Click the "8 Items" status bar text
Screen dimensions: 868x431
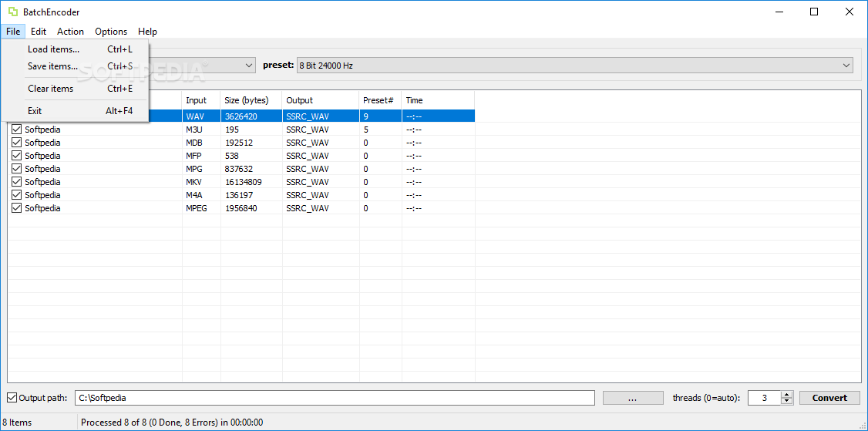tap(17, 423)
